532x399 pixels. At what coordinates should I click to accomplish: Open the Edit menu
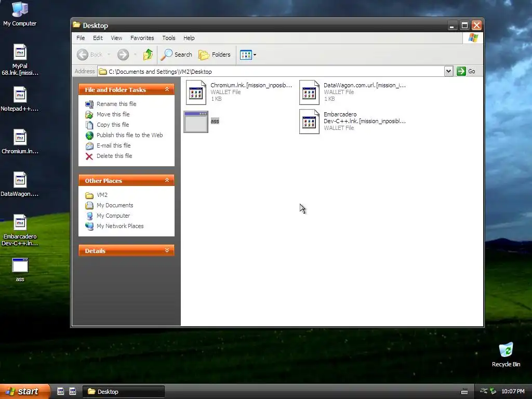point(98,38)
